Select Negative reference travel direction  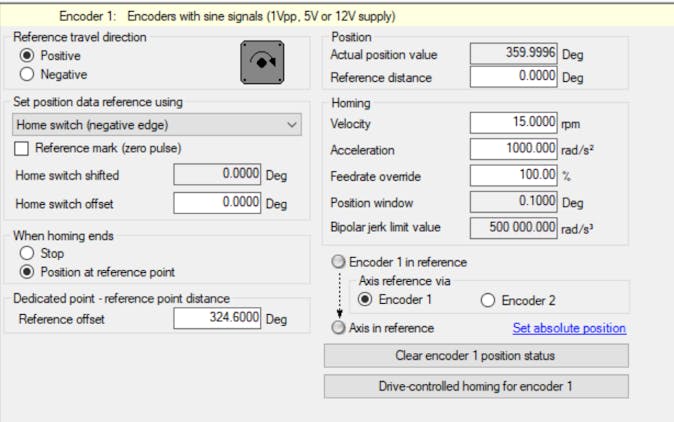tap(27, 74)
